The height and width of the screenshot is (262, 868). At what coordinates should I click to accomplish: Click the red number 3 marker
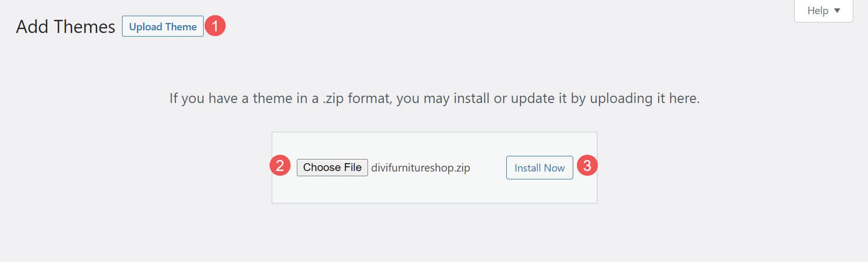(x=587, y=166)
